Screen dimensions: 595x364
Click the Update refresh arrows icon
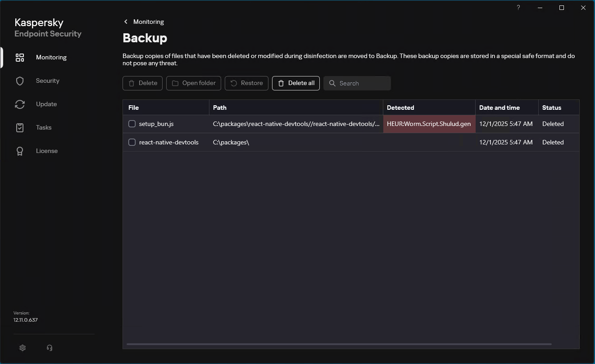coord(20,104)
